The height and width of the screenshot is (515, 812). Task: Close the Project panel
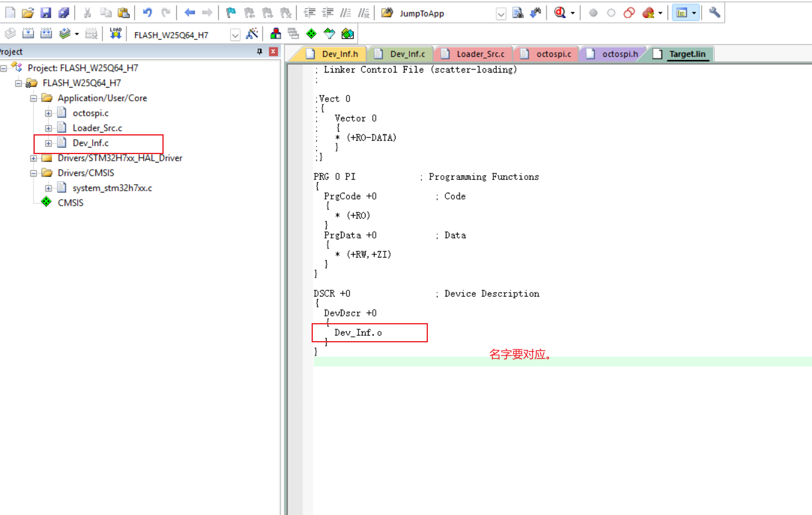273,52
